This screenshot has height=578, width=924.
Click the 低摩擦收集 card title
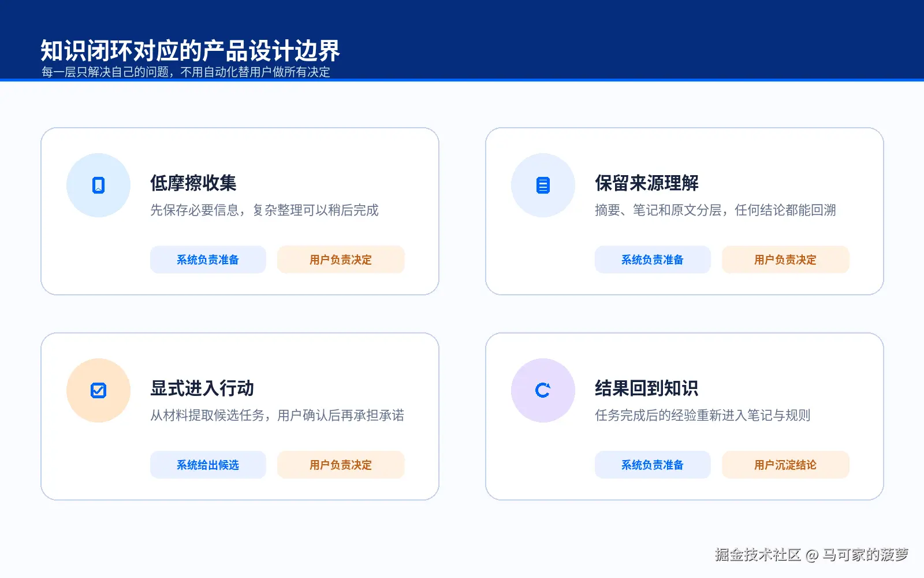[x=193, y=183]
